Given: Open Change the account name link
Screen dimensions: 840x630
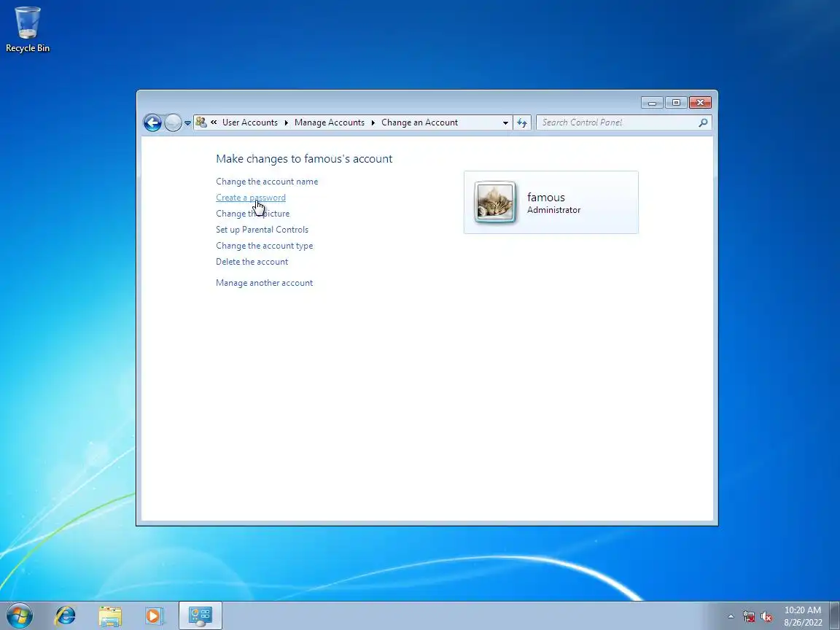Looking at the screenshot, I should (x=267, y=182).
